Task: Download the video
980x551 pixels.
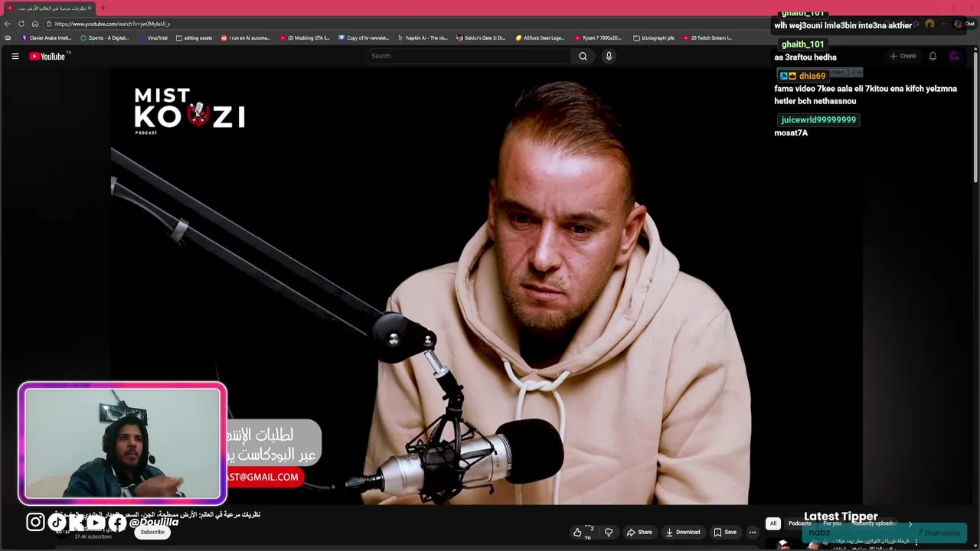Action: click(683, 532)
